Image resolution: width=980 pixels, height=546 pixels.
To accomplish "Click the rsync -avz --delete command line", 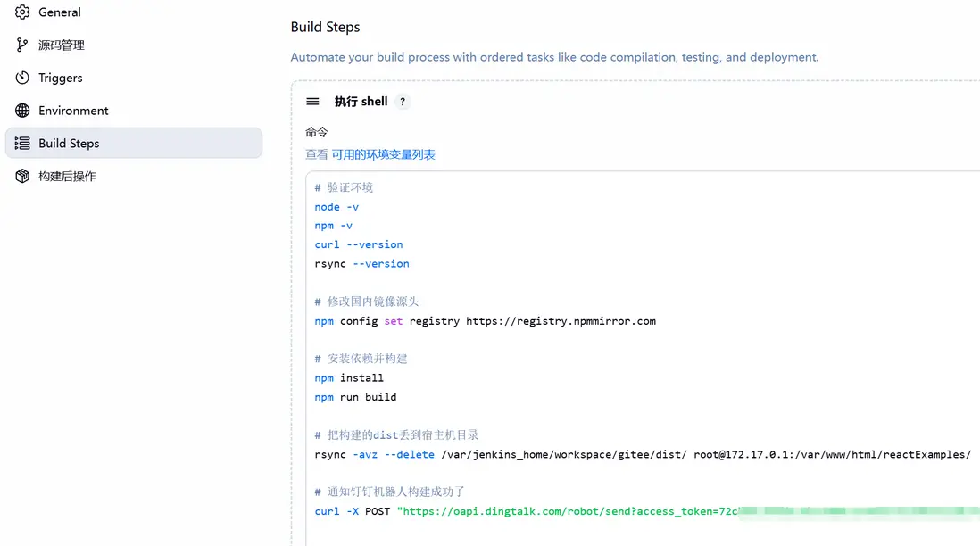I will coord(642,454).
